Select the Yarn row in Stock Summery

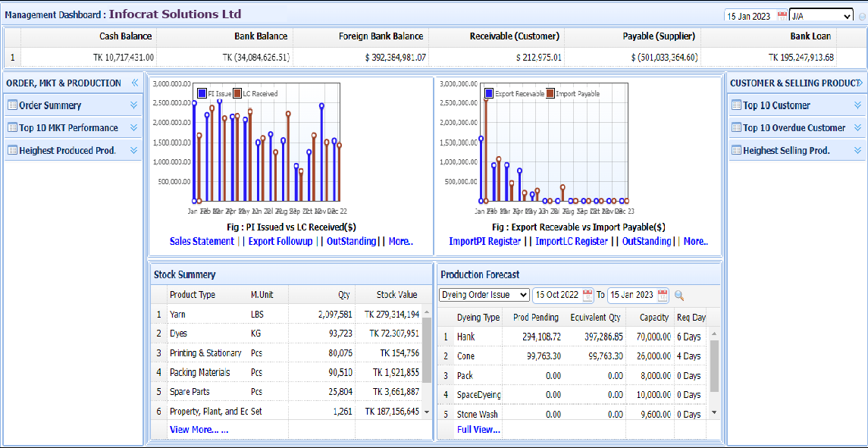point(287,315)
